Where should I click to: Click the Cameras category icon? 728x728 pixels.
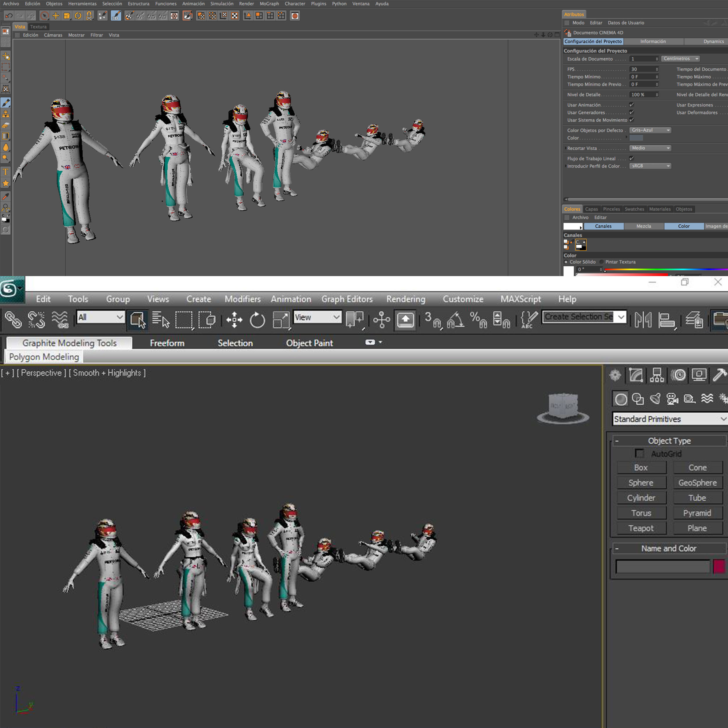(x=672, y=399)
